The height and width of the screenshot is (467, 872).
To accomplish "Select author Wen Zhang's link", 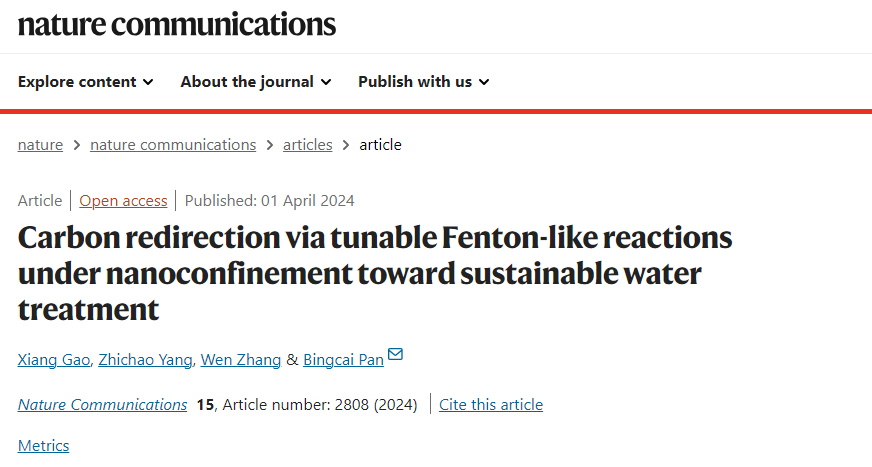I will (241, 360).
